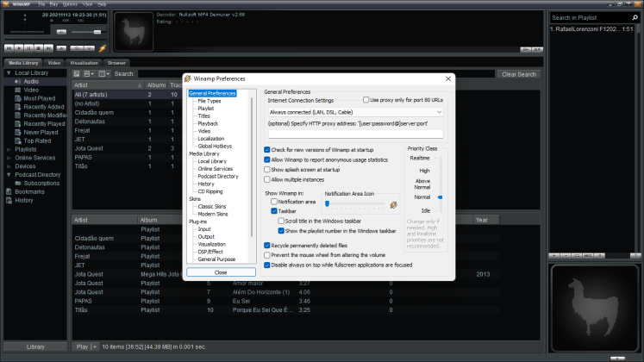The height and width of the screenshot is (362, 644).
Task: Click the Library button at bottom left
Action: click(35, 346)
